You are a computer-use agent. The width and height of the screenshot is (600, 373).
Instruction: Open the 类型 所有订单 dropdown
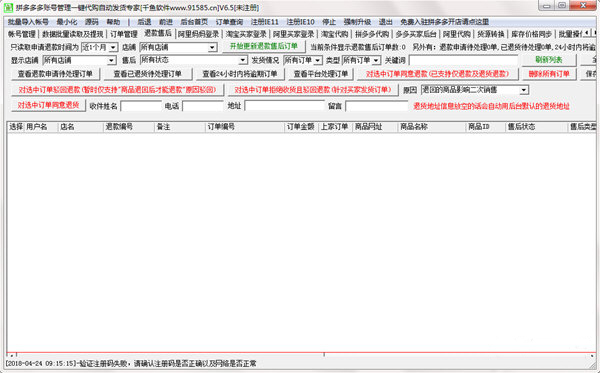click(x=361, y=60)
